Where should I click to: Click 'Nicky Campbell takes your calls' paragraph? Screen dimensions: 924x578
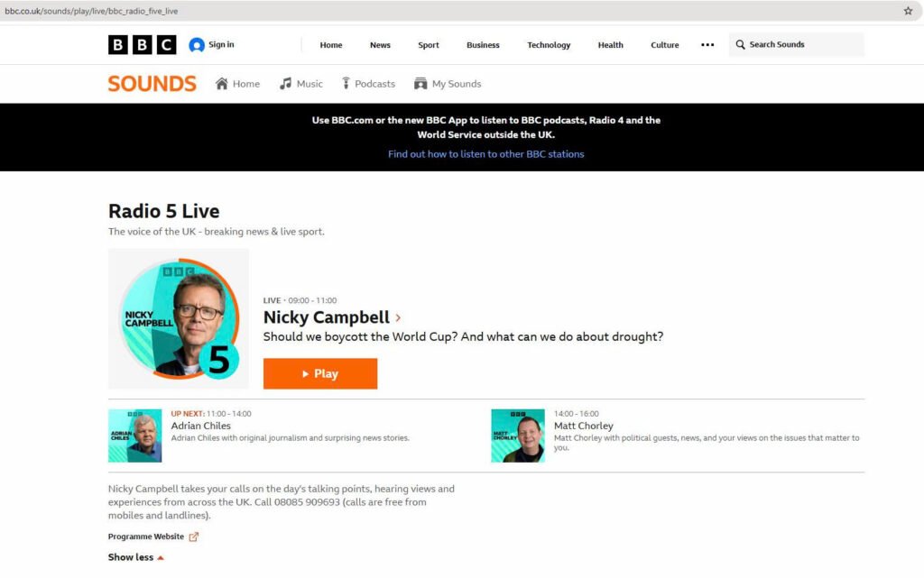pos(282,502)
